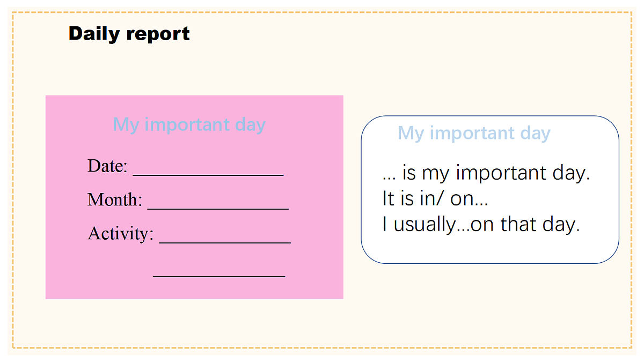Click the Daily report title
The width and height of the screenshot is (644, 362).
coord(129,34)
